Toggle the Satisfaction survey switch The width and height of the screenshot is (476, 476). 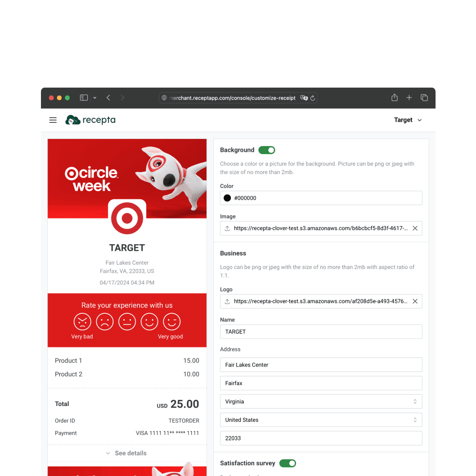[288, 463]
